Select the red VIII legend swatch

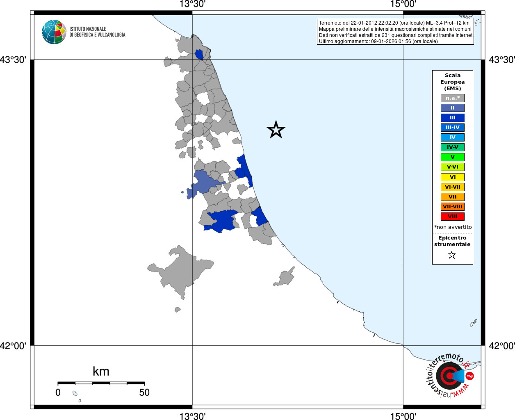453,217
